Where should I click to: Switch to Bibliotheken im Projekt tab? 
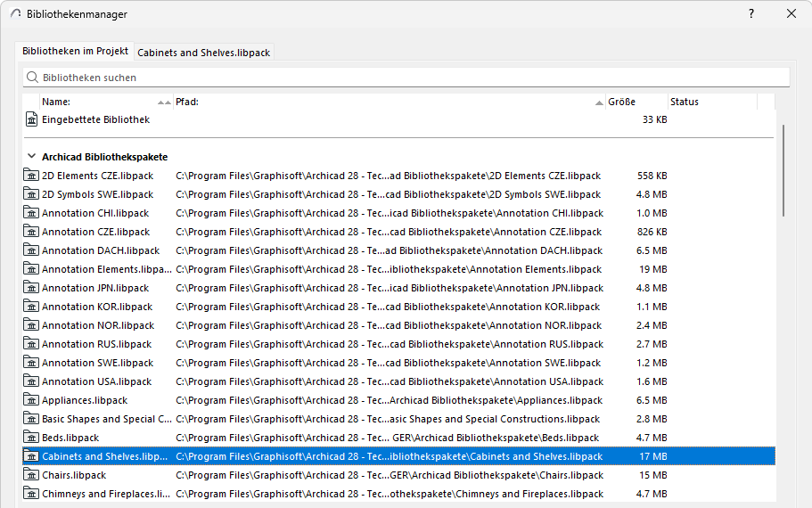(75, 51)
